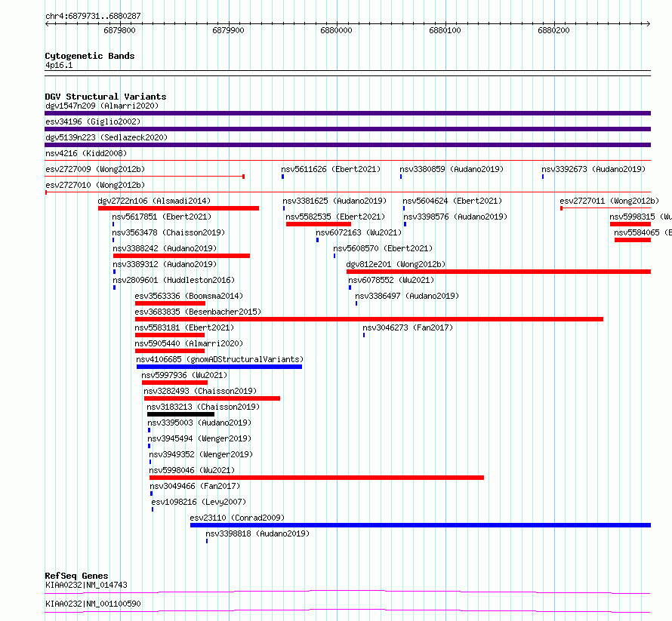Click nsv3386497 (Audano2019) label
The image size is (672, 621).
[x=407, y=296]
